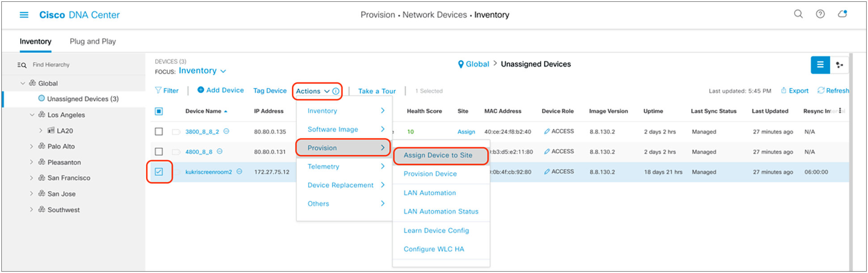Switch to list view icon
The image size is (868, 273).
tap(820, 65)
